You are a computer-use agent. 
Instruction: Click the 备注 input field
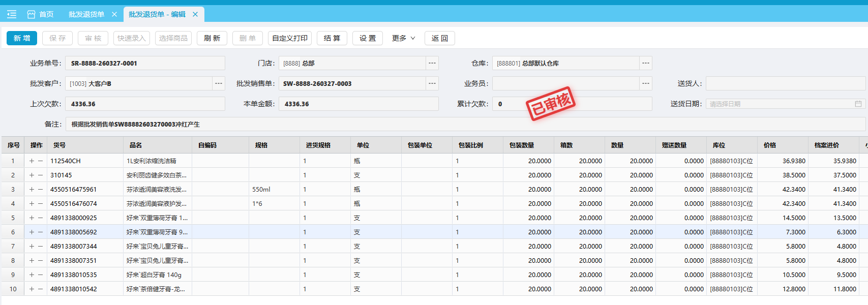tap(458, 124)
